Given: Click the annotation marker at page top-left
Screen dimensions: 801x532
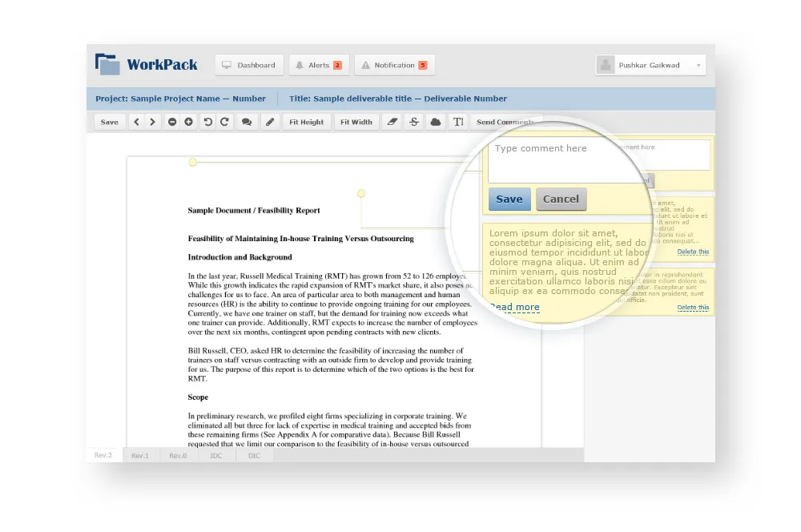Looking at the screenshot, I should 192,163.
